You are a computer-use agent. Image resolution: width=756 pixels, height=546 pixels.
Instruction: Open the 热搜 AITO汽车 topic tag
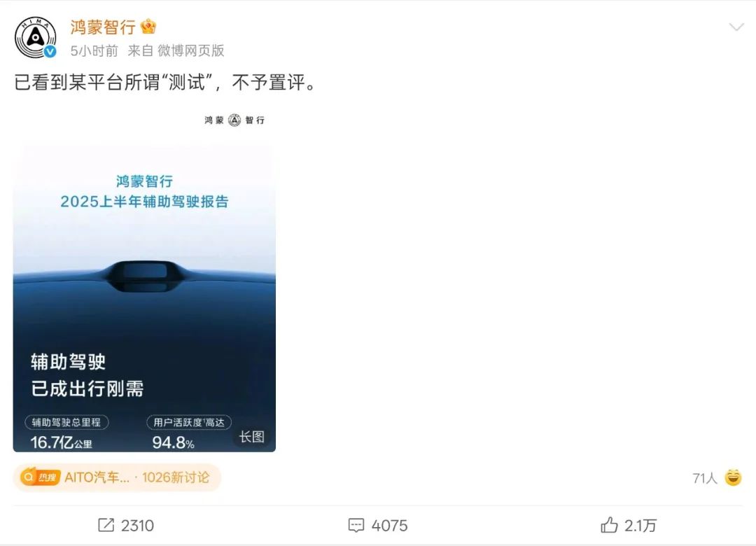click(x=117, y=477)
